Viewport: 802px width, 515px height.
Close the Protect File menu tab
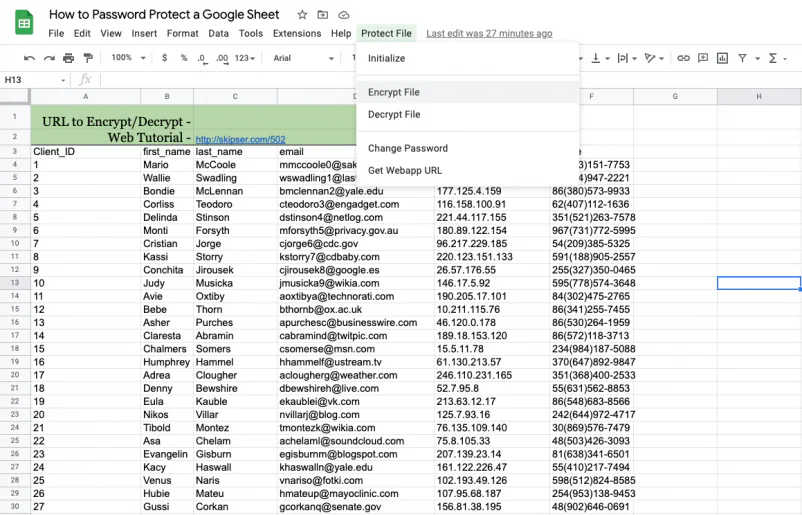tap(386, 33)
